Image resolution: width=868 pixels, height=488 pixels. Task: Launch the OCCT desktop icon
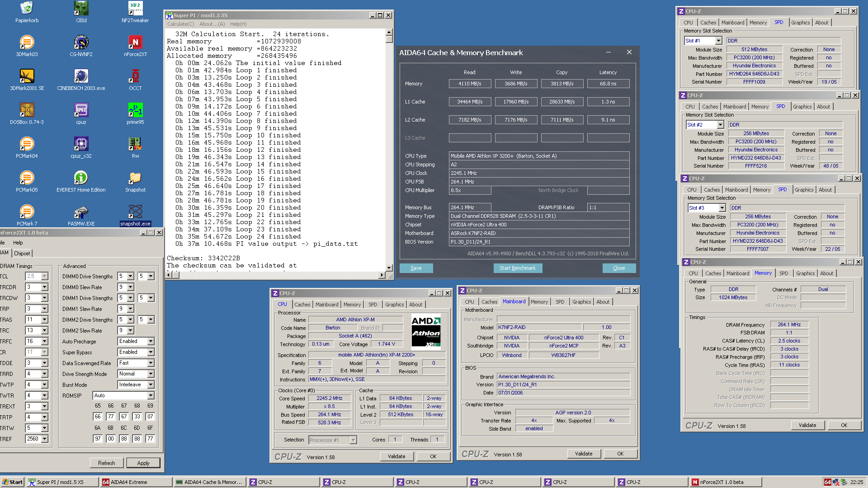tap(135, 80)
